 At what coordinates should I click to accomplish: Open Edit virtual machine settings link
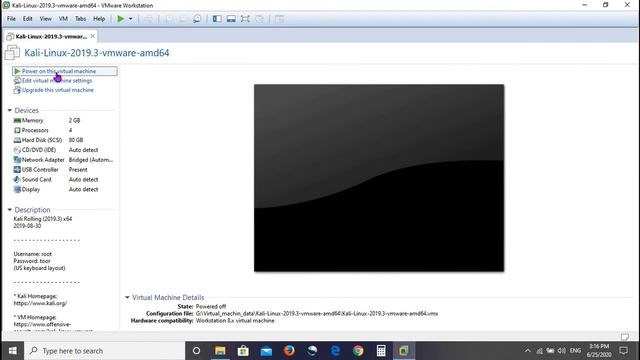click(57, 80)
